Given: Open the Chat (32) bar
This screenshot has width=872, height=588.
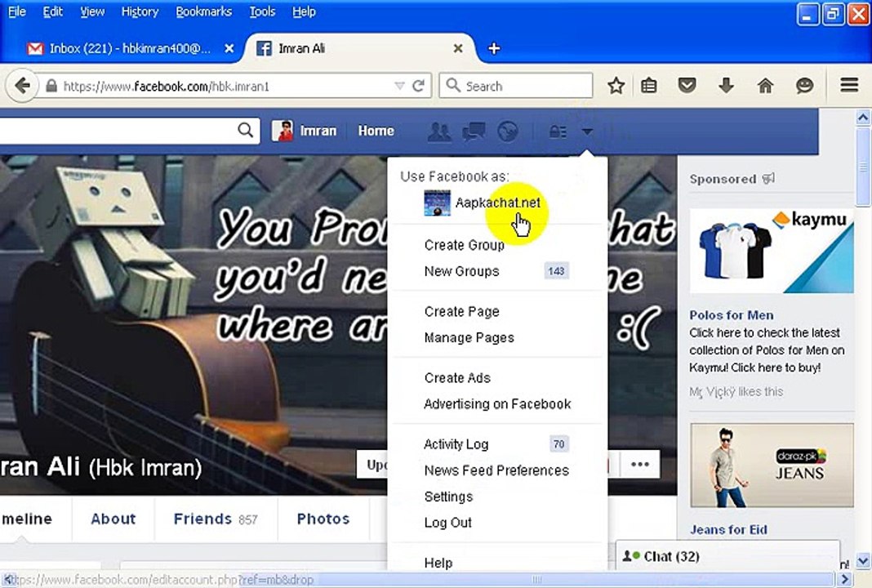Looking at the screenshot, I should pyautogui.click(x=727, y=555).
